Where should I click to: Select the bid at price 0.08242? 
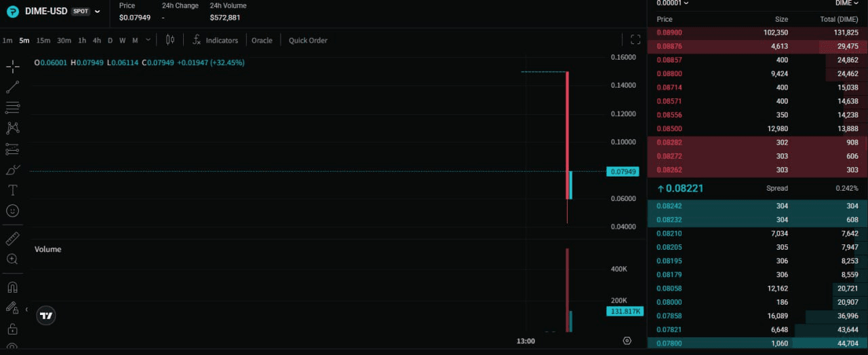tap(757, 206)
